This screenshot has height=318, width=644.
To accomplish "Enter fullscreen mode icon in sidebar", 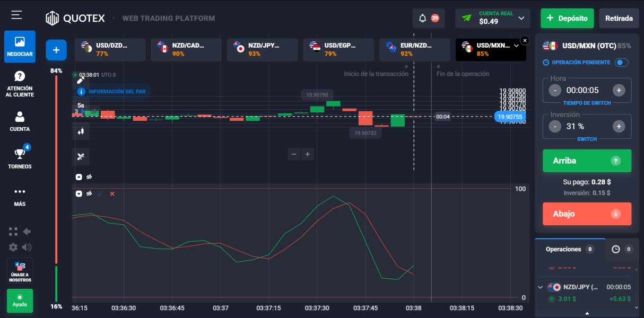I will [x=13, y=232].
